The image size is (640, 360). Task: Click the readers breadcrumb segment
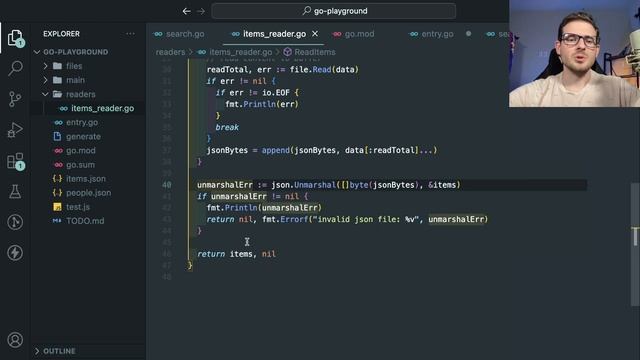(x=170, y=52)
